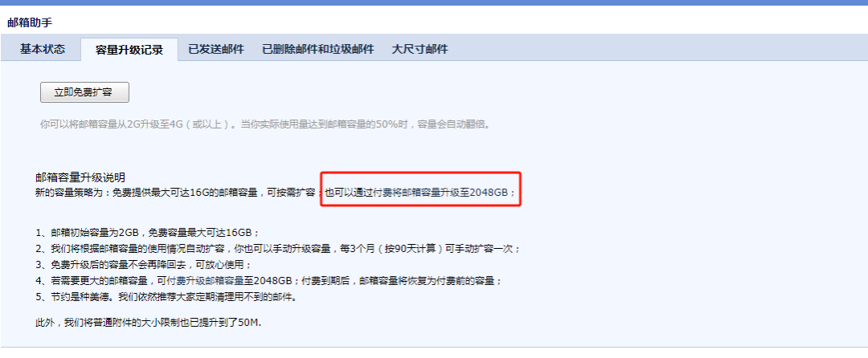Image resolution: width=868 pixels, height=358 pixels.
Task: Click the 邮箱容量升级说明 heading
Action: pyautogui.click(x=80, y=177)
